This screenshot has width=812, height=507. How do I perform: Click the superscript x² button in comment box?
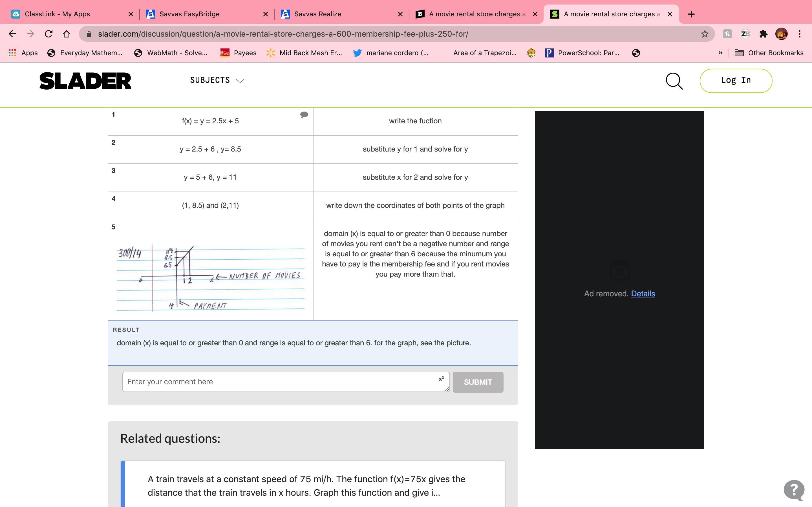coord(441,379)
